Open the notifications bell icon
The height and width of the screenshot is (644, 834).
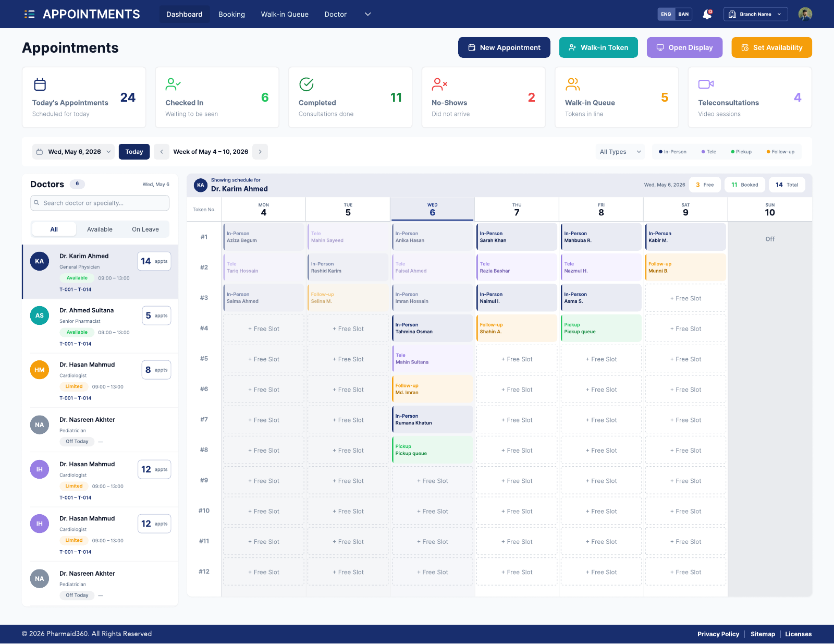point(707,14)
